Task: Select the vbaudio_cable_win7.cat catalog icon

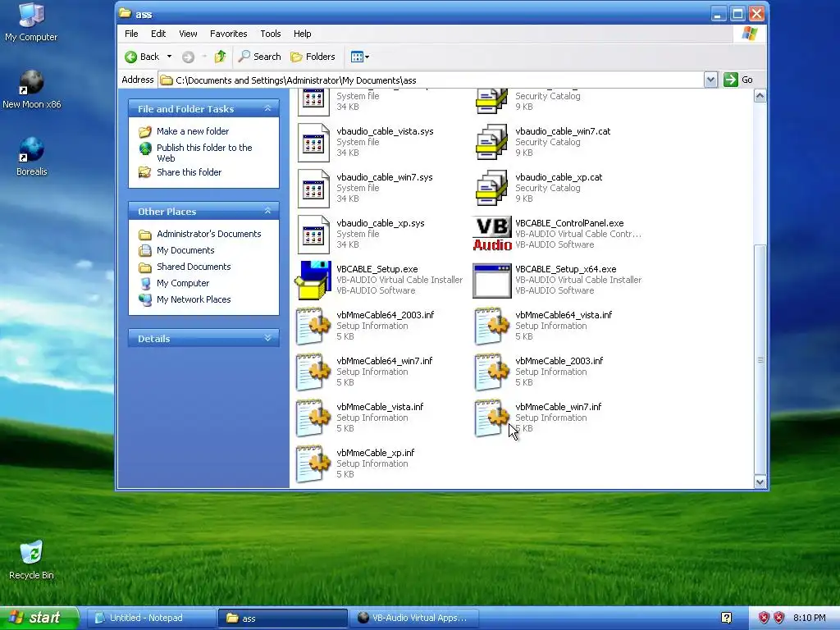Action: (492, 143)
